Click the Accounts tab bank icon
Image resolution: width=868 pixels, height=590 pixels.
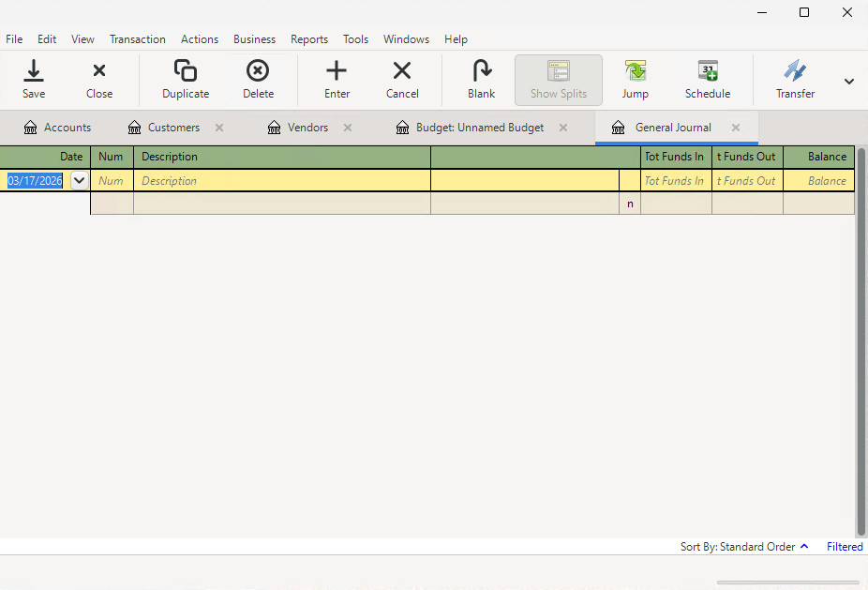tap(30, 128)
